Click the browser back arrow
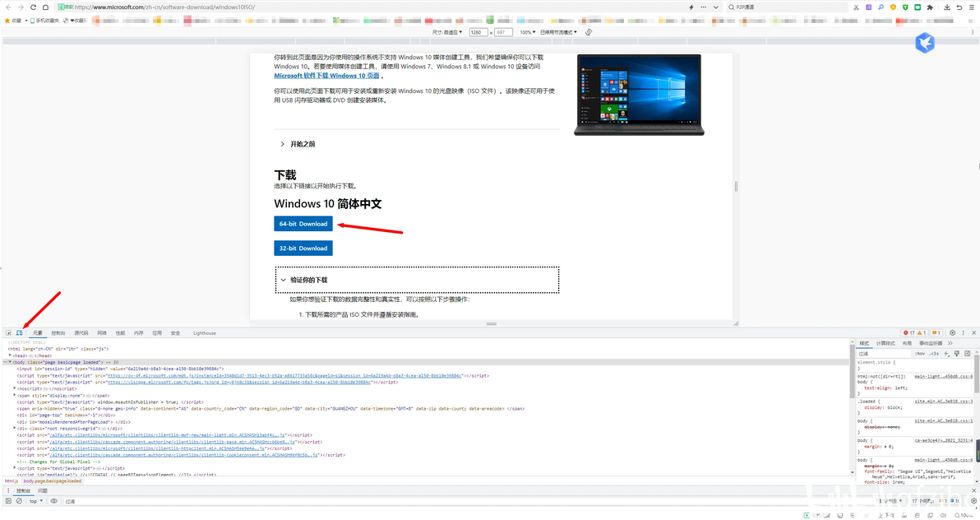Viewport: 980px width, 520px height. tap(8, 7)
